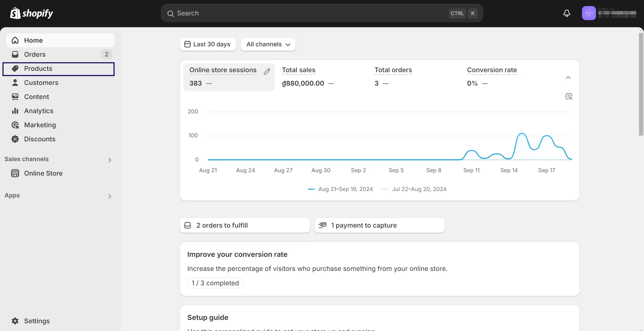Image resolution: width=644 pixels, height=331 pixels.
Task: Edit the Online store sessions metric pencil
Action: click(x=267, y=72)
